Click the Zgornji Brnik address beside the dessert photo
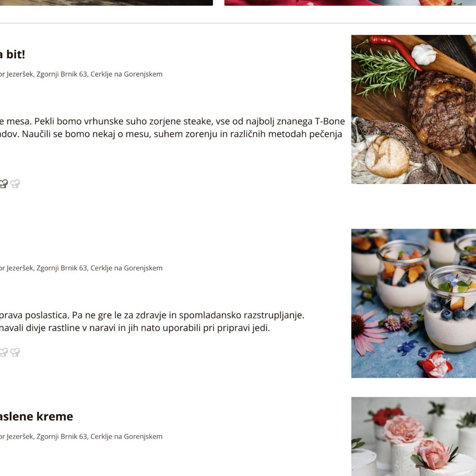The width and height of the screenshot is (476, 476). pos(81,268)
